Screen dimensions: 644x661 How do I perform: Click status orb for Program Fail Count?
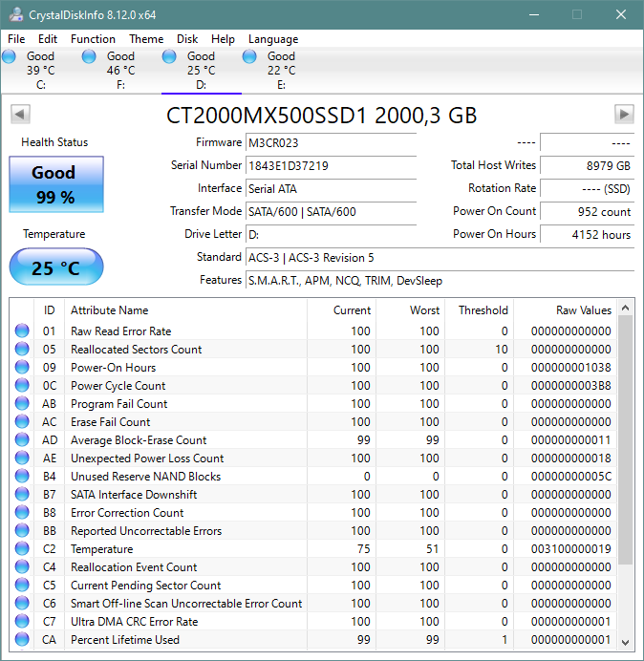click(x=22, y=403)
